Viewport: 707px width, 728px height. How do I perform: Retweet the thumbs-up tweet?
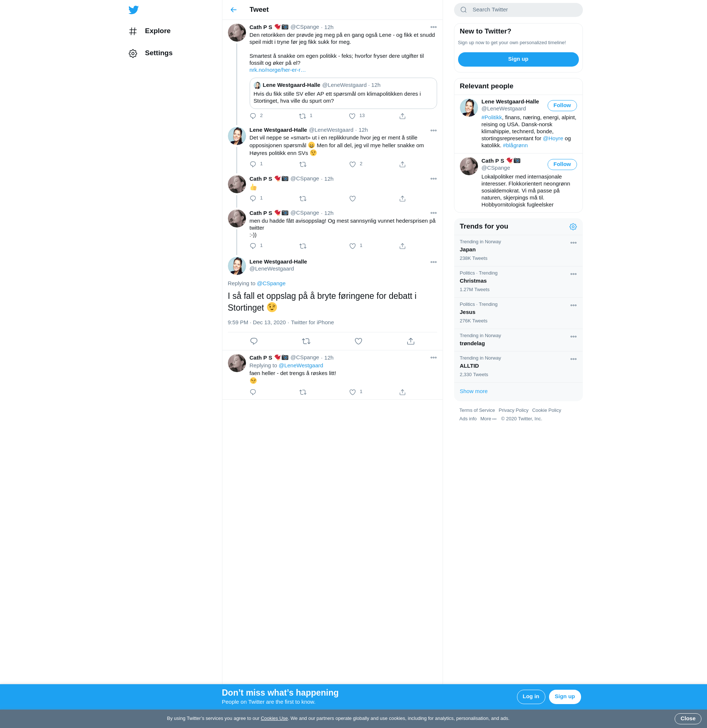click(x=303, y=198)
